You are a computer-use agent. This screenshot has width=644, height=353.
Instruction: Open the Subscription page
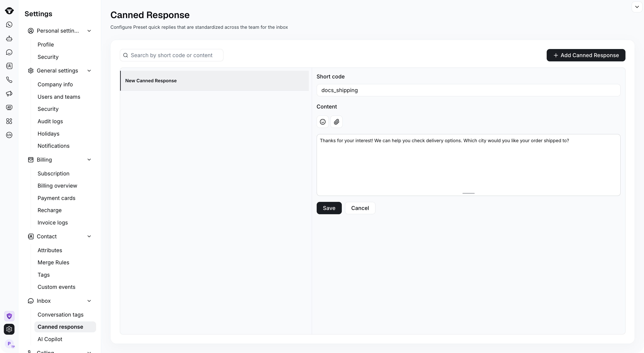click(53, 174)
